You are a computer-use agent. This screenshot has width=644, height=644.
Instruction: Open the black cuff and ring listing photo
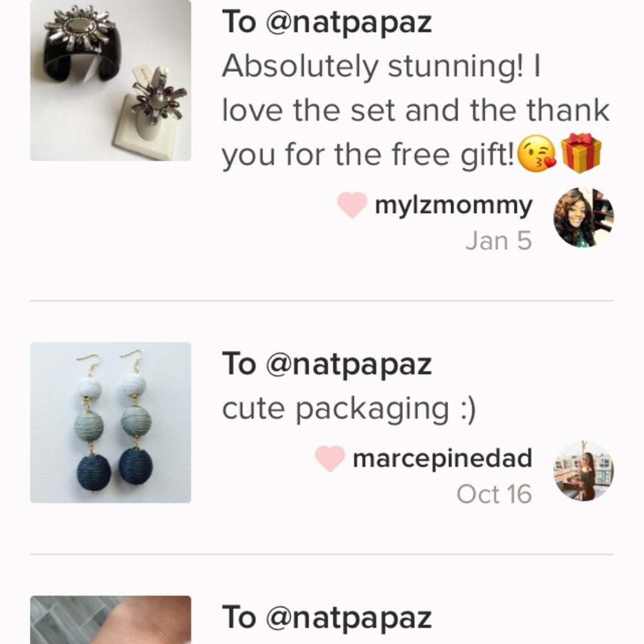[x=111, y=80]
